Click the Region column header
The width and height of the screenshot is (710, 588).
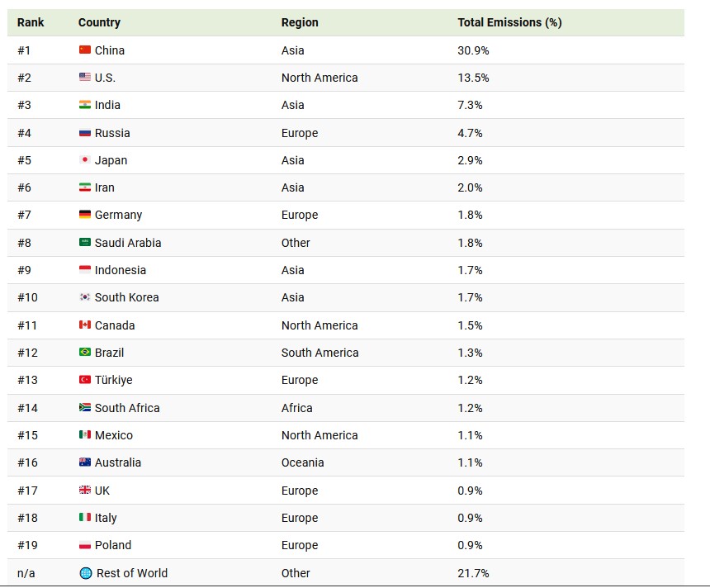(300, 22)
